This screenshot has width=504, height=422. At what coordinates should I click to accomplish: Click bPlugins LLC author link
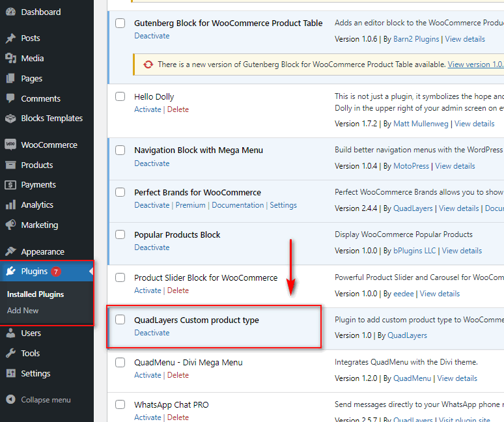415,251
